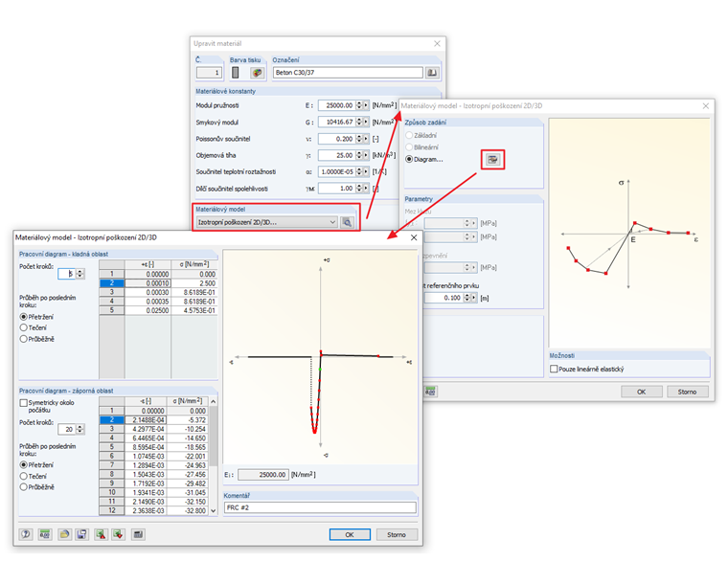This screenshot has width=728, height=584.
Task: Click Modul pružnosti 25000.00 field
Action: tap(336, 105)
